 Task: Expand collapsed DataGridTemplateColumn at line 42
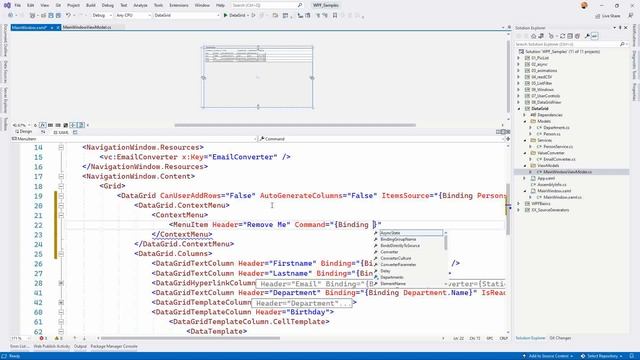61,302
